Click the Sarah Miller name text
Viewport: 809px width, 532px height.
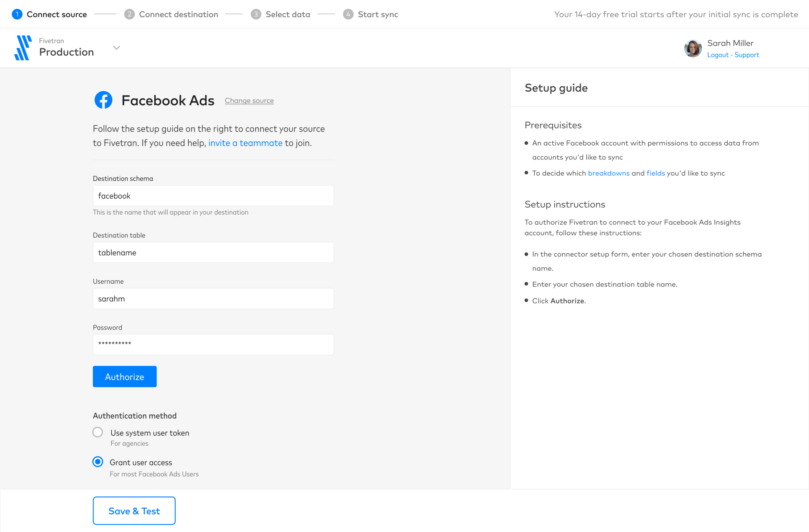[x=730, y=43]
